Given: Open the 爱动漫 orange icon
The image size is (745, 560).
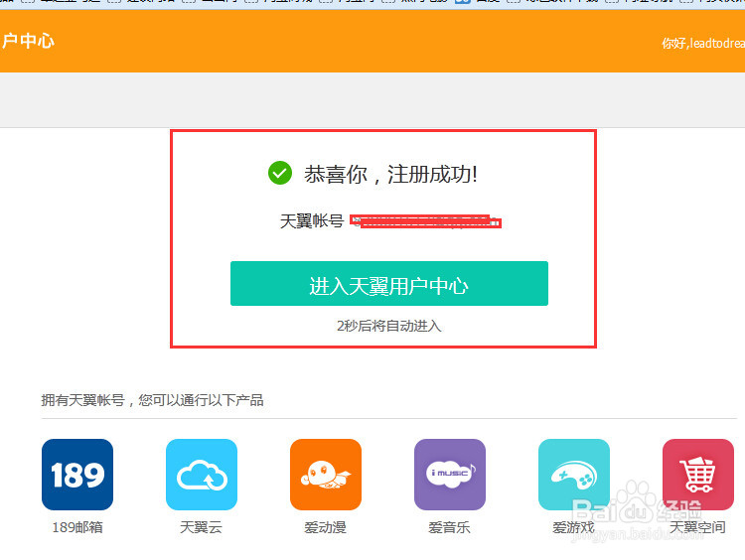Looking at the screenshot, I should tap(326, 474).
